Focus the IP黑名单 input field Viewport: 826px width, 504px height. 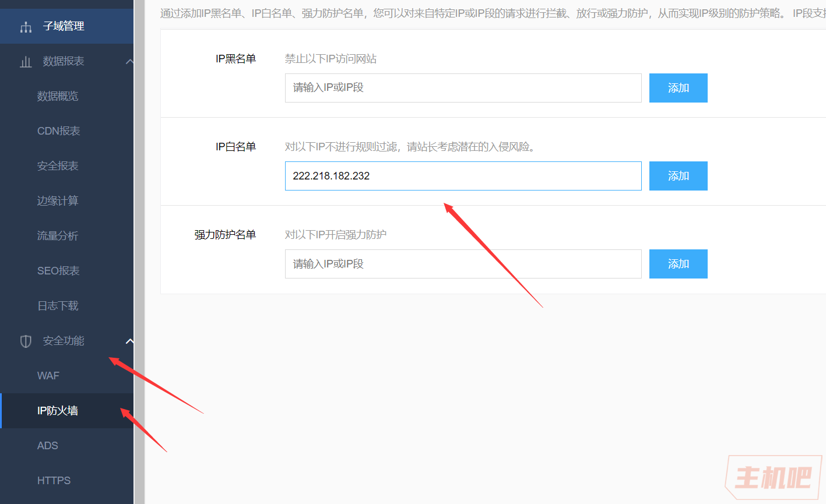coord(463,88)
